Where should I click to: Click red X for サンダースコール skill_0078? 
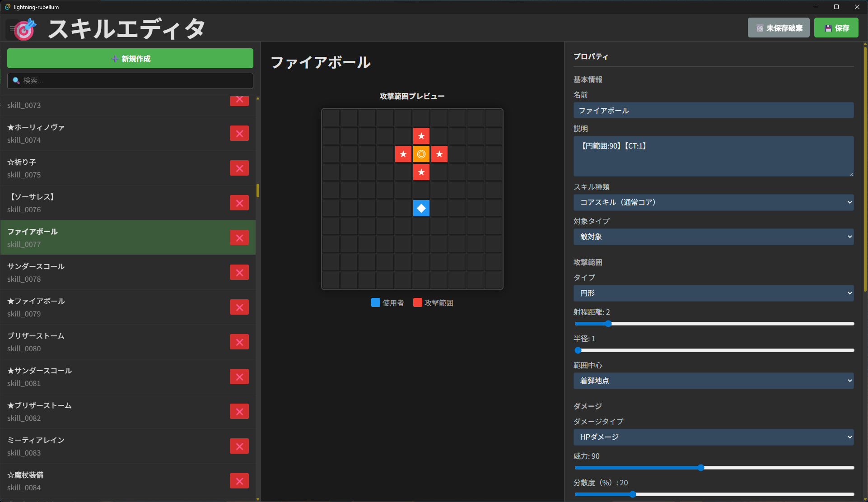[x=239, y=273]
